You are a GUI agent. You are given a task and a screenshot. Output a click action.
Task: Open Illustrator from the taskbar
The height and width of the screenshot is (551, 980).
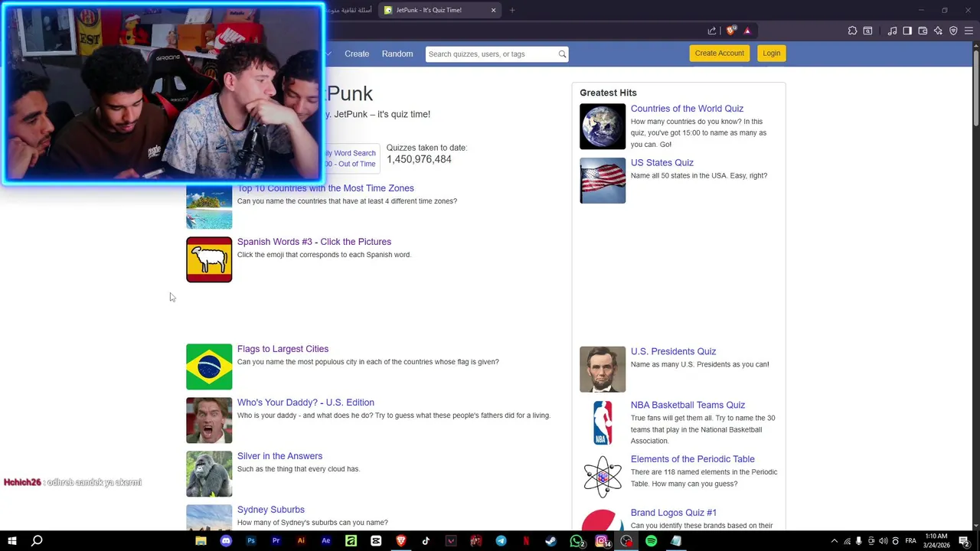point(301,541)
